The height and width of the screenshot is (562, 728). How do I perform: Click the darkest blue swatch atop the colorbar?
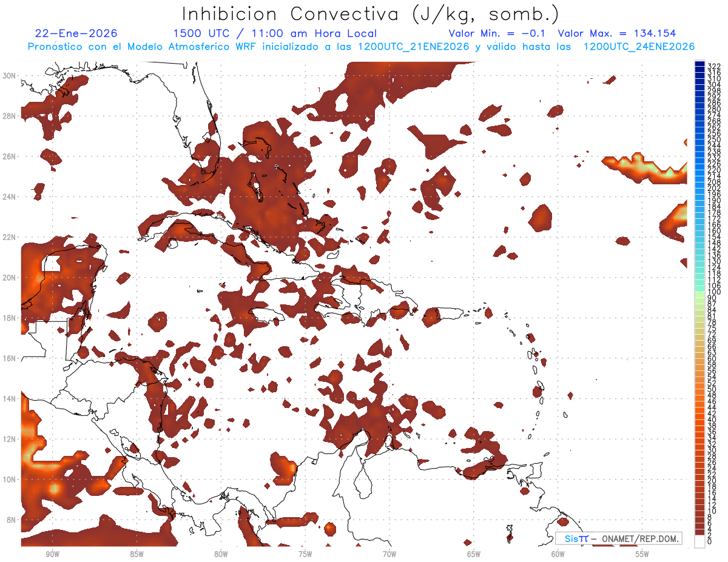coord(699,64)
